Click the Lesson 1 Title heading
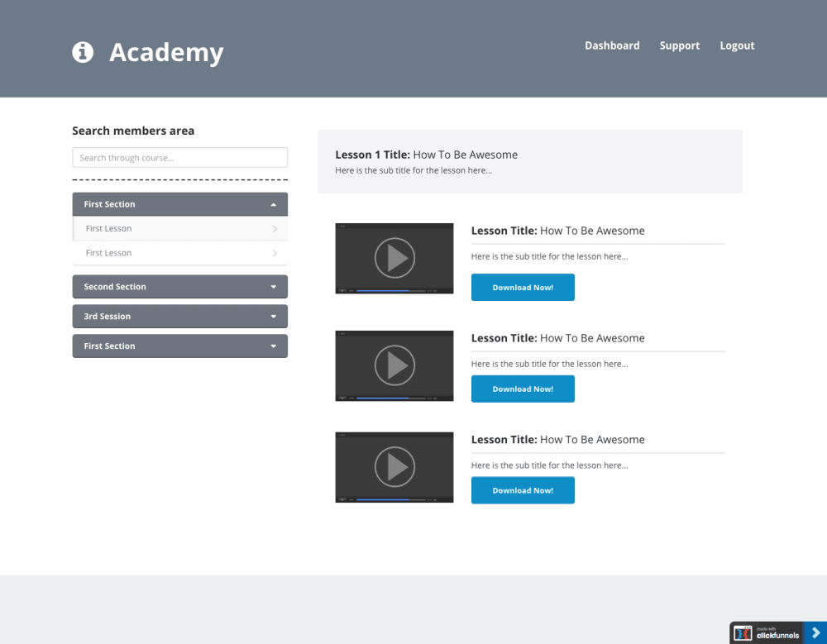 click(x=426, y=155)
